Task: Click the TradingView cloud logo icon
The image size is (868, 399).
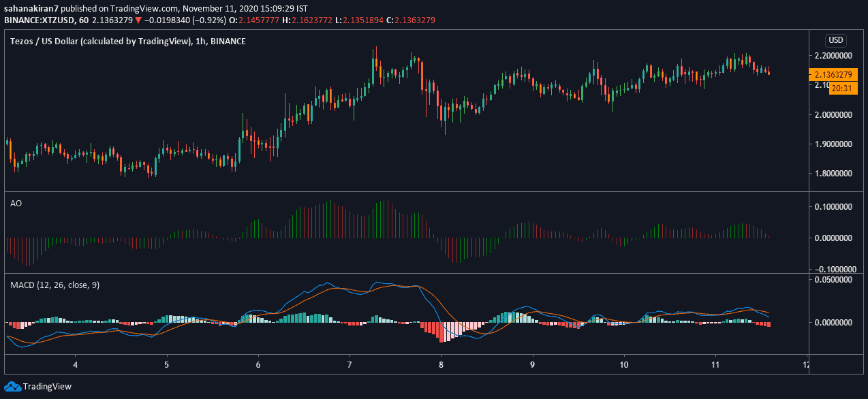Action: point(12,386)
